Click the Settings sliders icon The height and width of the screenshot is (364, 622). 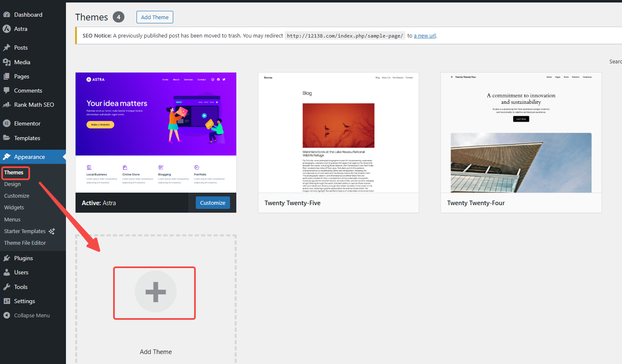7,301
